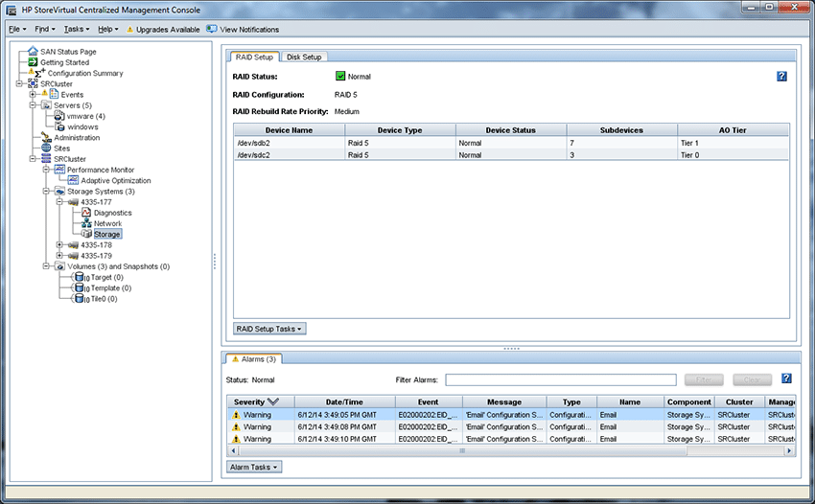This screenshot has height=504, width=815.
Task: Open the Find menu
Action: [x=45, y=29]
